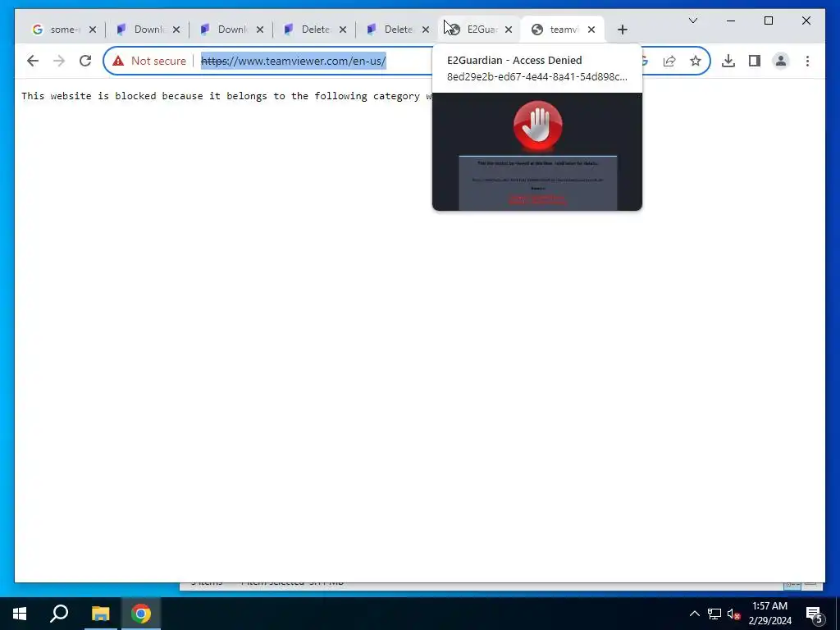
Task: Click the E2Guardian tab preview thumbnail
Action: click(536, 152)
